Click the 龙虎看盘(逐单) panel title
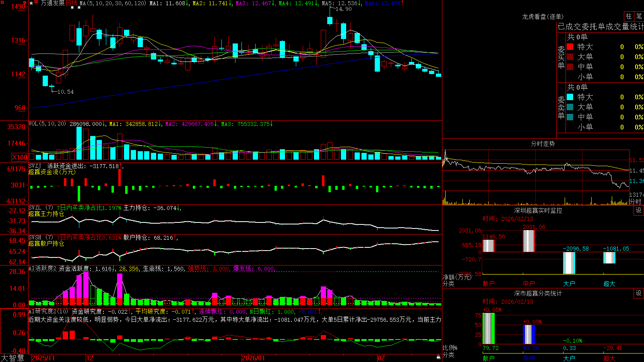The height and width of the screenshot is (362, 644). (543, 16)
